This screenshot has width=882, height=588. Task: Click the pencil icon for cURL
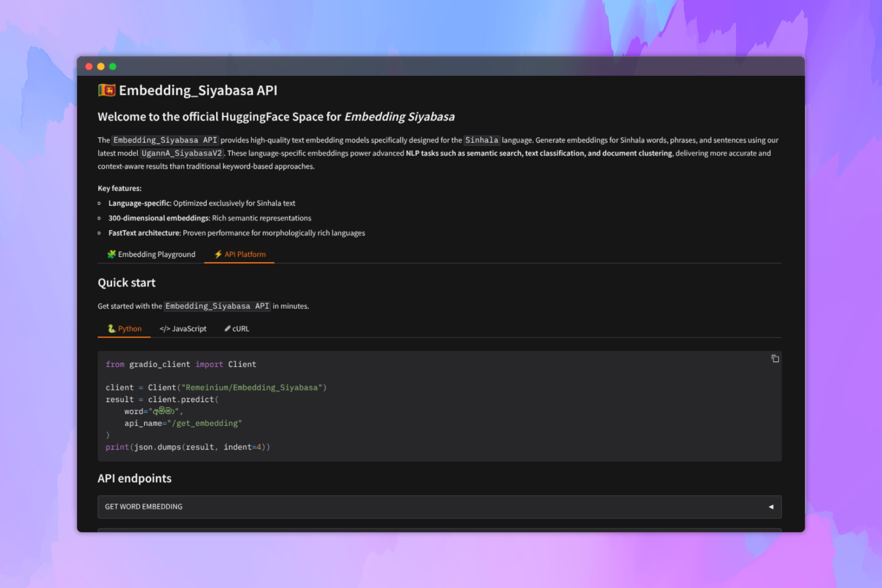227,328
